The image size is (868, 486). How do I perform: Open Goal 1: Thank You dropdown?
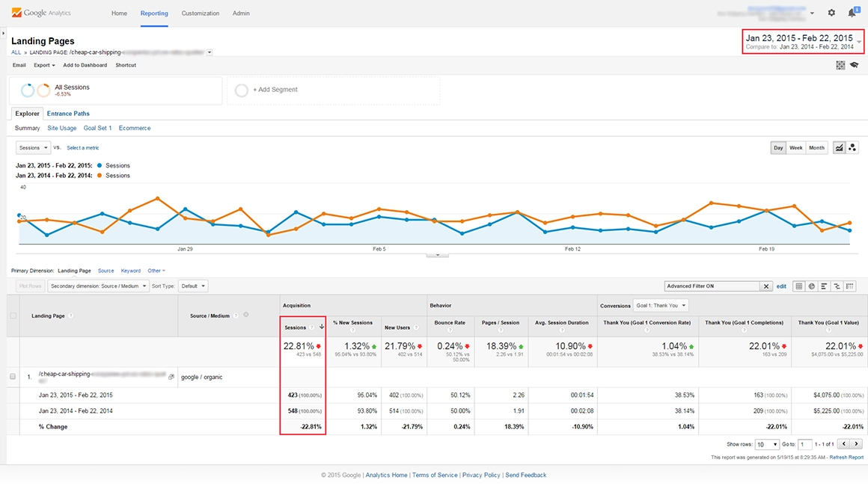(x=661, y=305)
